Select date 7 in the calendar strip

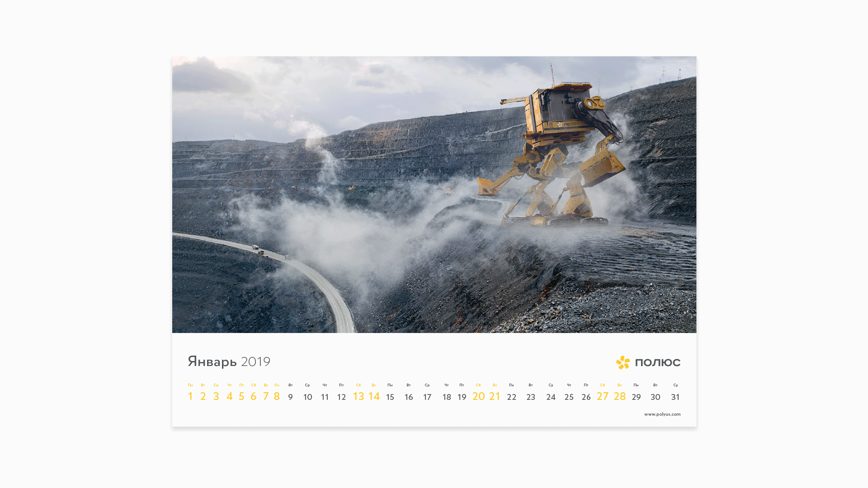click(266, 396)
